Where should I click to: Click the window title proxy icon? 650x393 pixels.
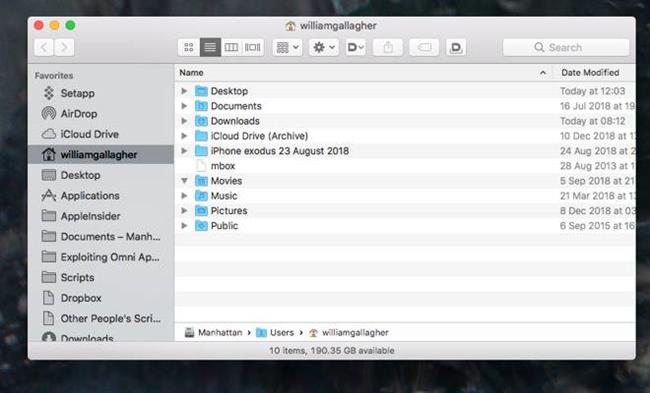tap(291, 26)
